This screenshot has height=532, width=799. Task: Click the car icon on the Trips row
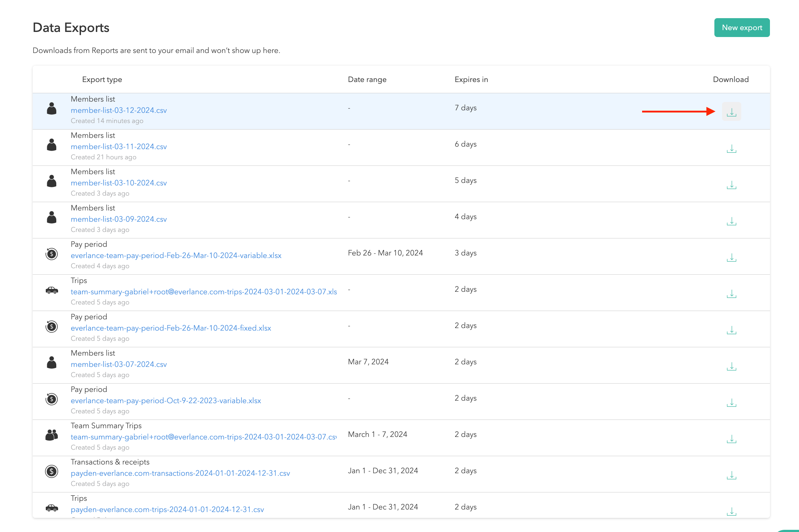pyautogui.click(x=52, y=290)
